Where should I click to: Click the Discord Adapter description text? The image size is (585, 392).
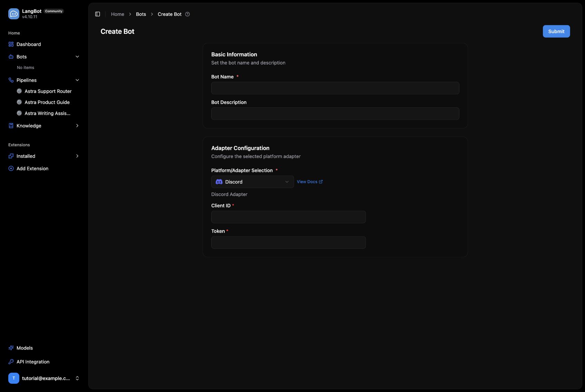(229, 194)
